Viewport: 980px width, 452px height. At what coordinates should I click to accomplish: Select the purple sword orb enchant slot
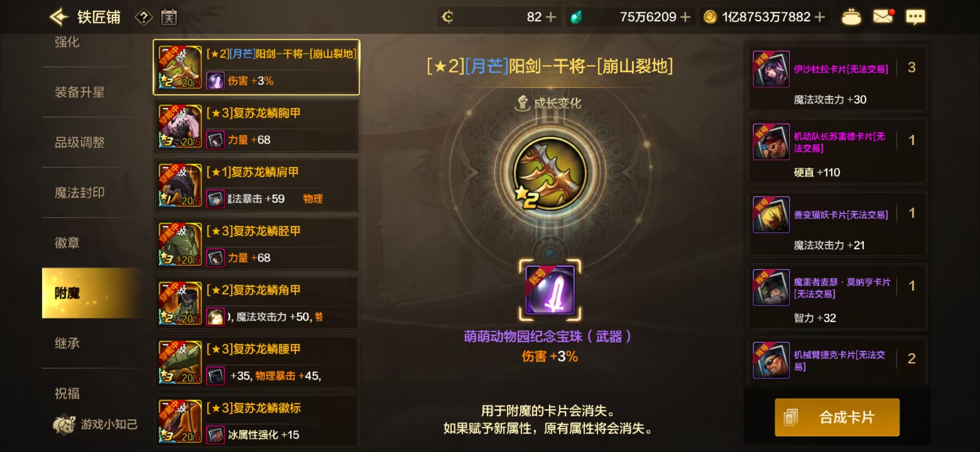[550, 290]
